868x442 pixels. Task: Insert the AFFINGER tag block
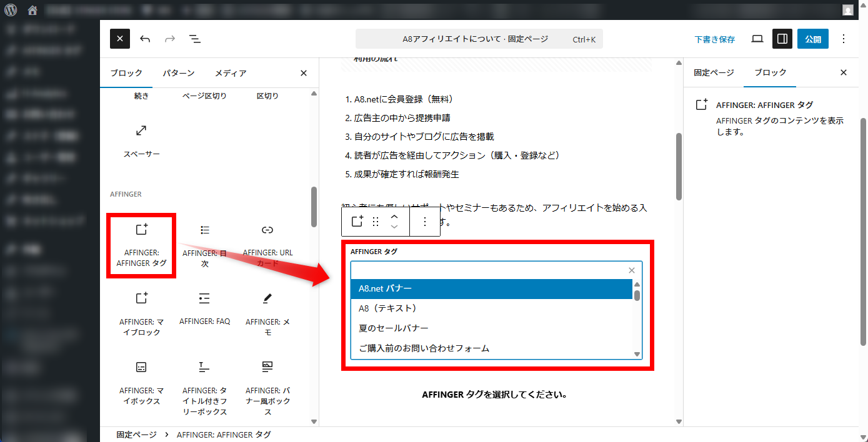[142, 246]
